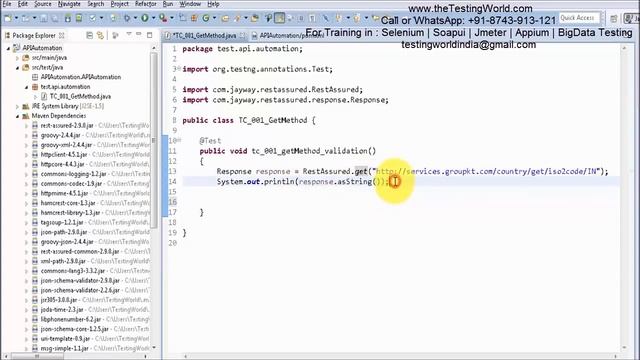Open the Source menu
The height and width of the screenshot is (360, 640).
click(43, 4)
